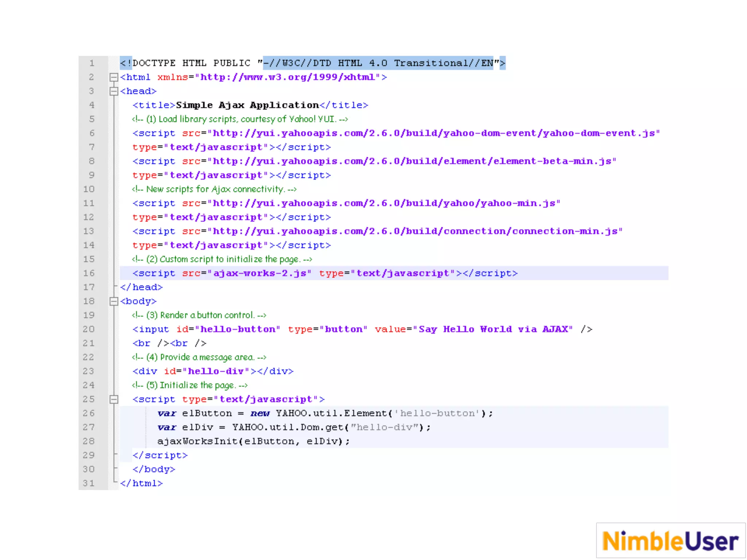747x560 pixels.
Task: Click the NimbleUser logo
Action: pos(670,540)
